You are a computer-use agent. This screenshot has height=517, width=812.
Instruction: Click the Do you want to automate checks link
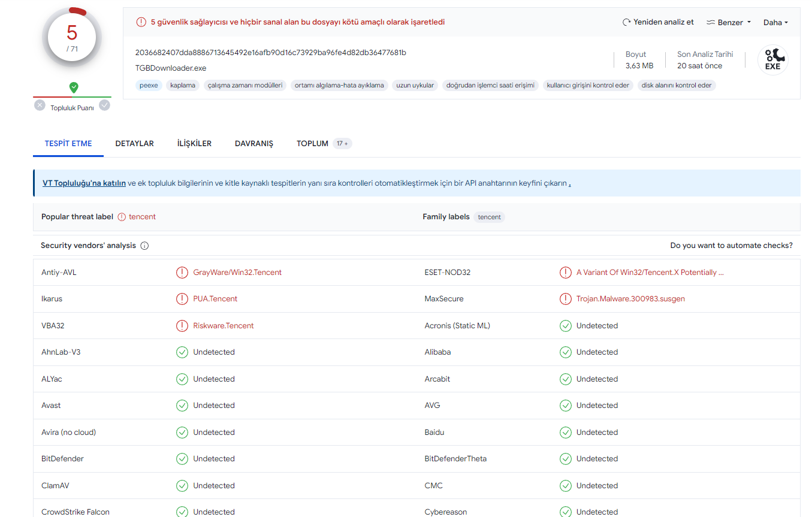[x=731, y=246]
